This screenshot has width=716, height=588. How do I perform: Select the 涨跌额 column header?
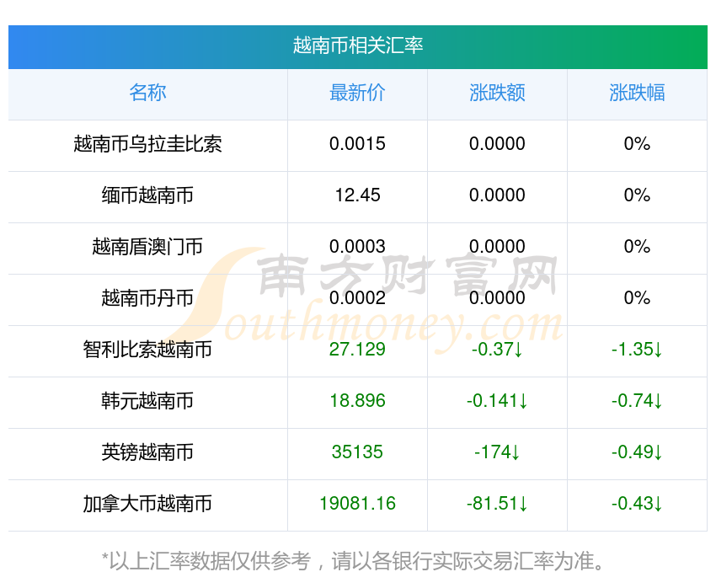click(x=497, y=93)
